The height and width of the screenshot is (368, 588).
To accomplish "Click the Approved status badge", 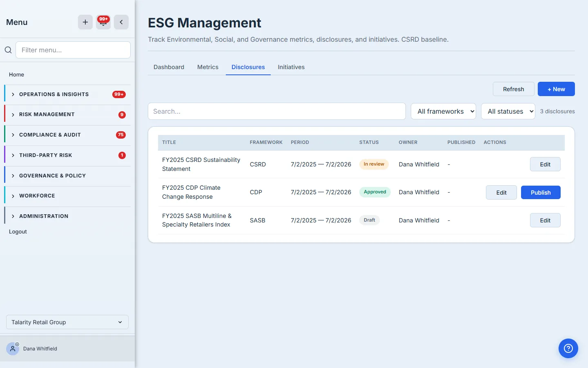I will tap(375, 192).
